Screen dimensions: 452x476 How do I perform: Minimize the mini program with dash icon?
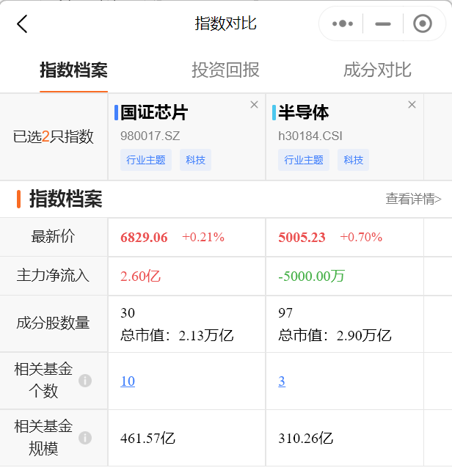pos(383,23)
